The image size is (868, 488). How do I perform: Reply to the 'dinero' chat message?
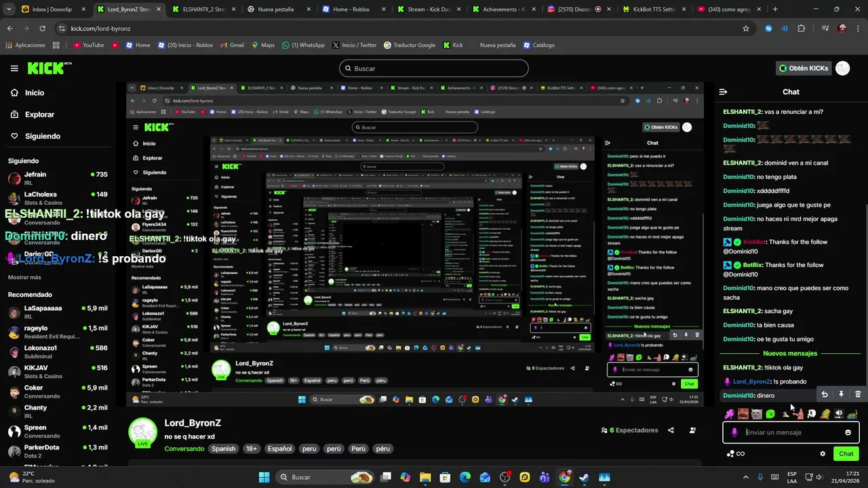(x=825, y=394)
